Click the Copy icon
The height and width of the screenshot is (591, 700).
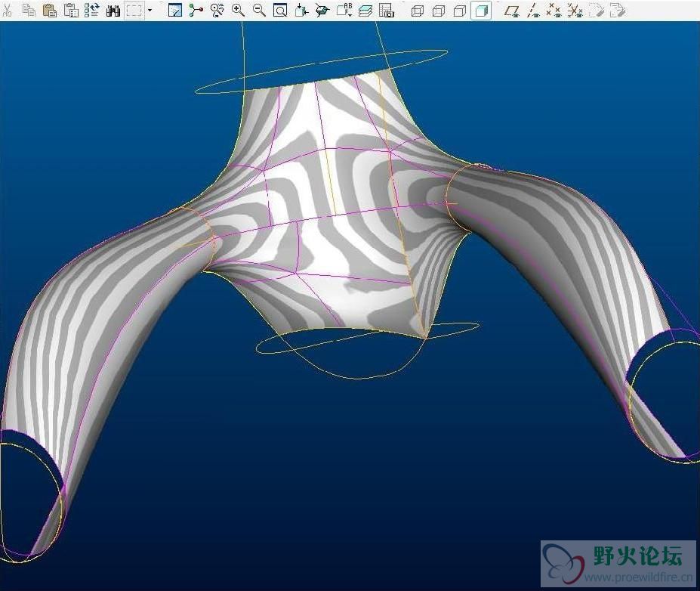click(x=29, y=11)
